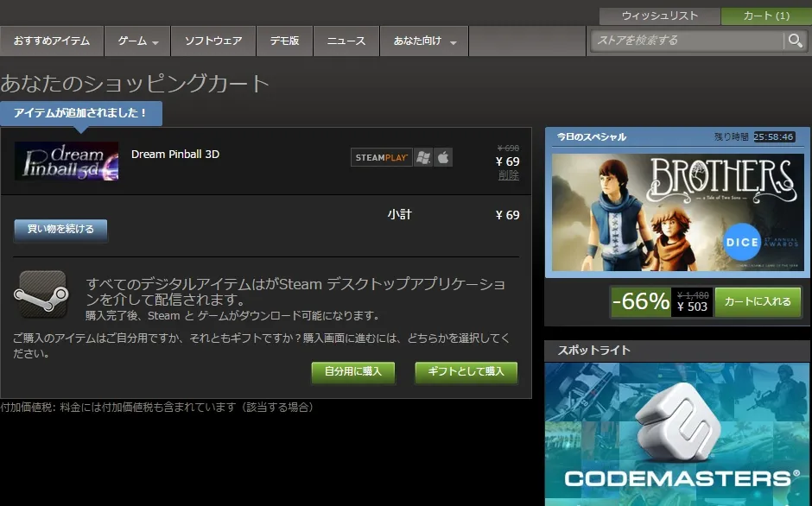Open the ニュース menu tab
The height and width of the screenshot is (506, 812).
346,41
